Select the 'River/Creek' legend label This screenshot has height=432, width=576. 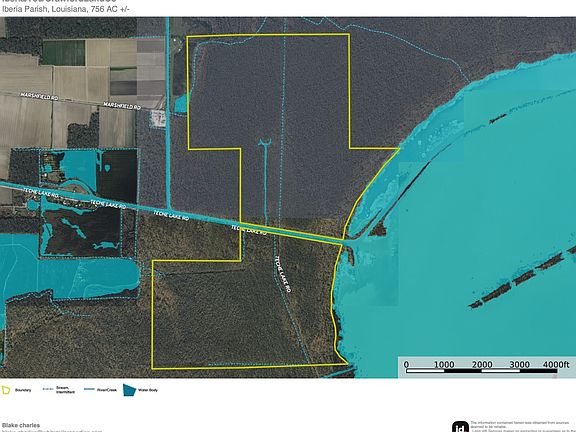[x=107, y=390]
